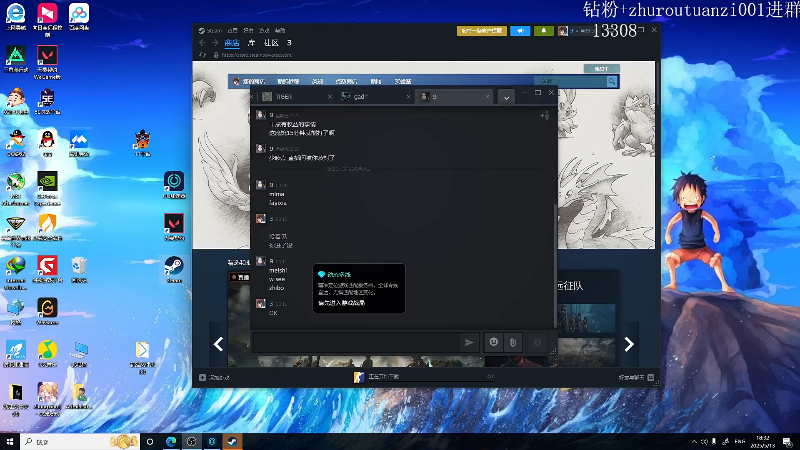Open the Steam desktop shortcut
The width and height of the screenshot is (800, 450).
tap(174, 270)
